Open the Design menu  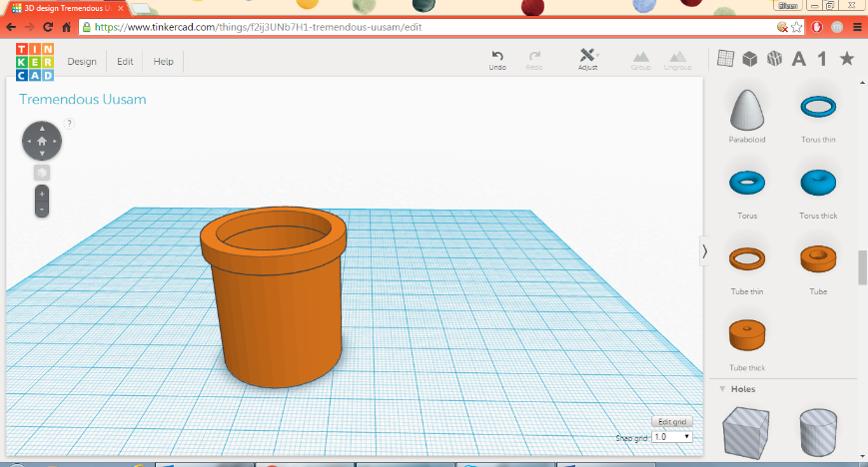click(x=82, y=62)
